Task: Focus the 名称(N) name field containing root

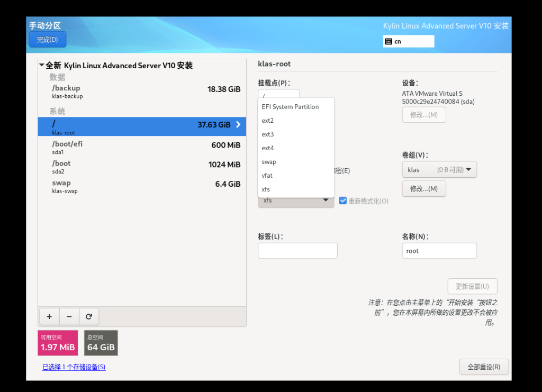Action: tap(439, 251)
